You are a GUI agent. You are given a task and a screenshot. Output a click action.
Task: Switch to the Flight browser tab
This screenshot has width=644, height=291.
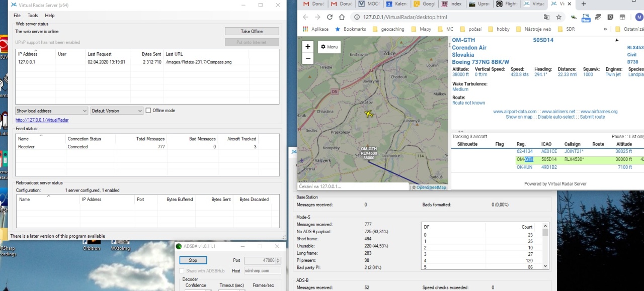point(506,4)
